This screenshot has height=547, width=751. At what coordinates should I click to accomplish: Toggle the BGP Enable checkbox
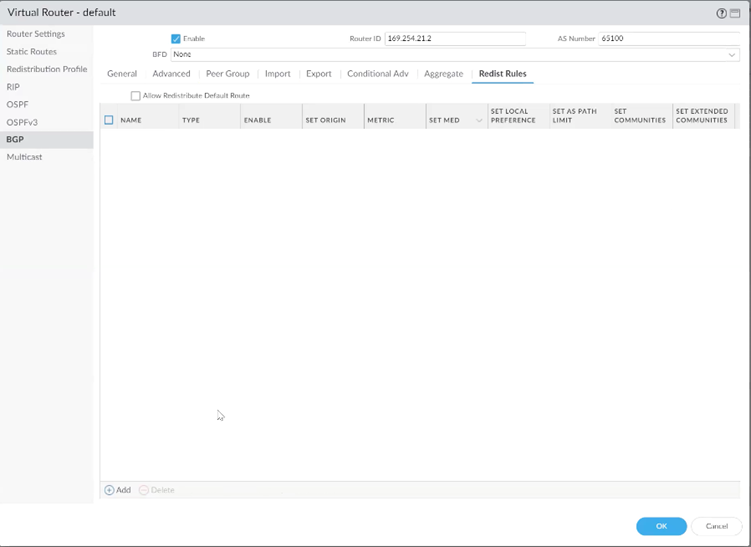176,39
